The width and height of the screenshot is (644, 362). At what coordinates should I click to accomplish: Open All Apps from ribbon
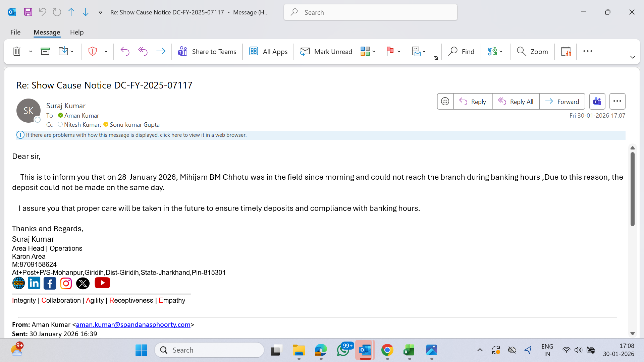tap(268, 51)
